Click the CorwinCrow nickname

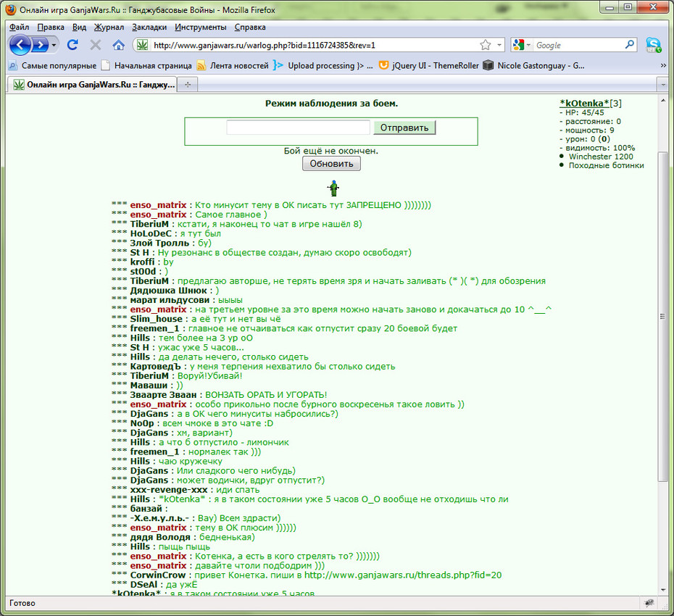coord(158,575)
